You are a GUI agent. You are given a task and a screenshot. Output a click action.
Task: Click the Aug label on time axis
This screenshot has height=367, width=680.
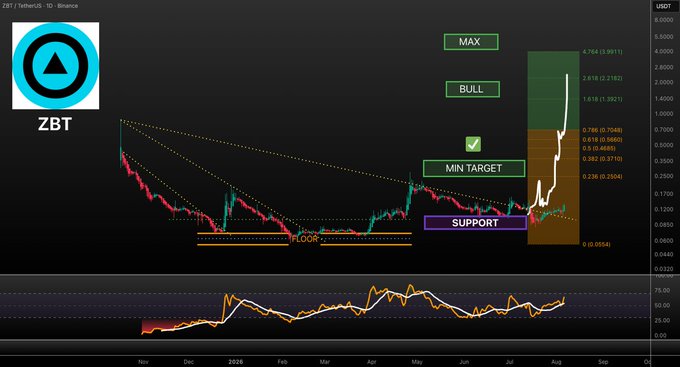[x=556, y=361]
